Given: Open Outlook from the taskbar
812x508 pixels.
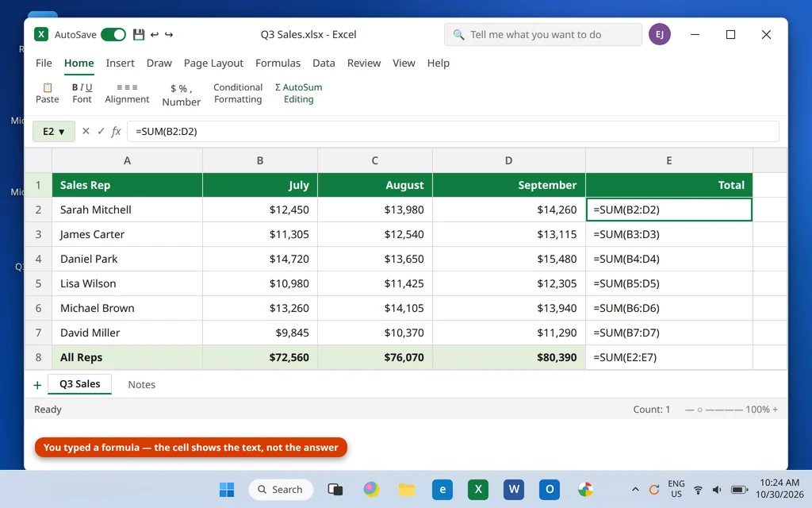Looking at the screenshot, I should pos(550,489).
